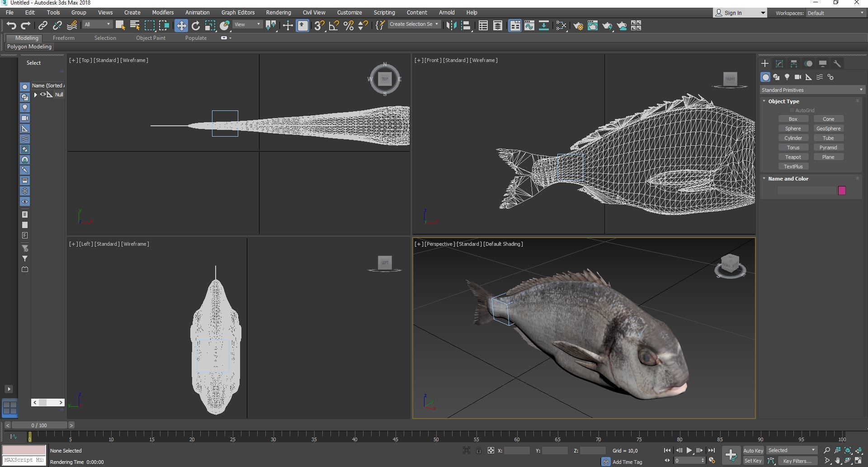Activate Select and Move tool
This screenshot has height=467, width=868.
coord(181,25)
